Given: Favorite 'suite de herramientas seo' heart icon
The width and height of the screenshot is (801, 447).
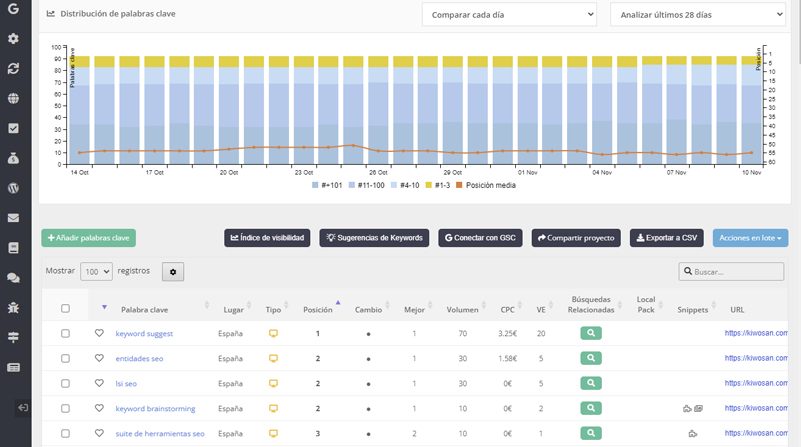Looking at the screenshot, I should click(x=99, y=433).
